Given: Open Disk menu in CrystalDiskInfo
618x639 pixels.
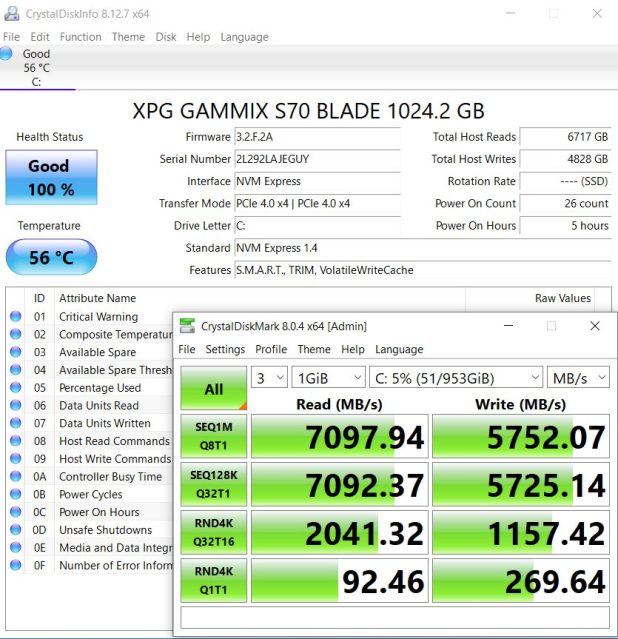Looking at the screenshot, I should [166, 37].
